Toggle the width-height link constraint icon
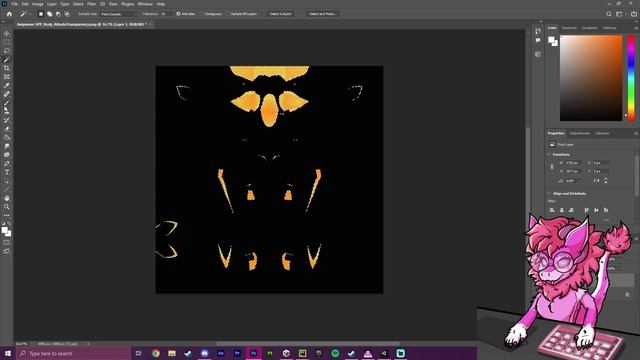The image size is (640, 360). (552, 167)
